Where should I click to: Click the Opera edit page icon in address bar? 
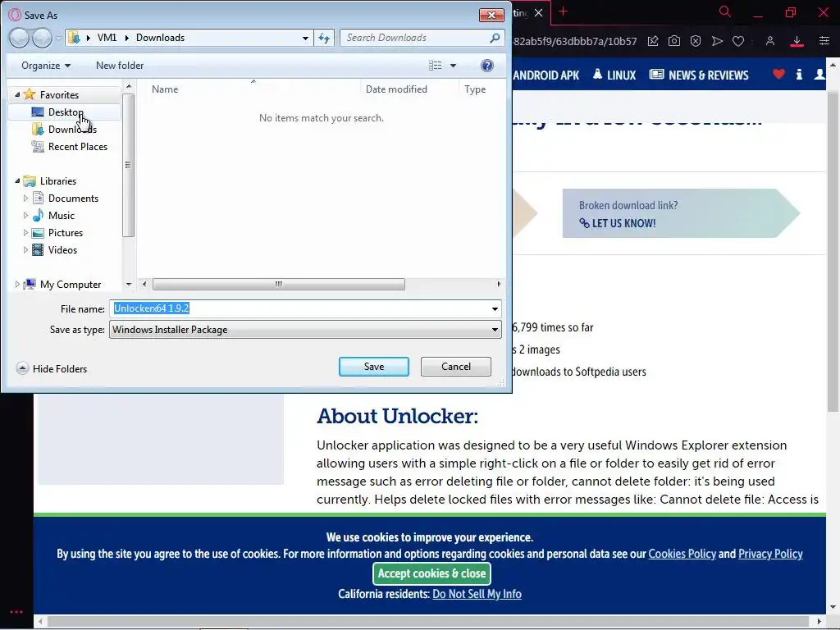653,41
